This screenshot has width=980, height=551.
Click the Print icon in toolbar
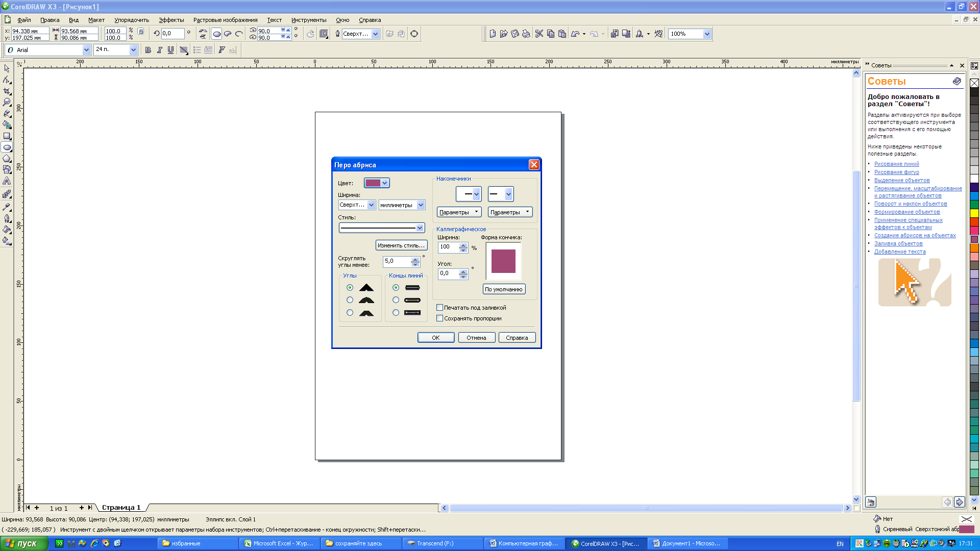coord(526,34)
